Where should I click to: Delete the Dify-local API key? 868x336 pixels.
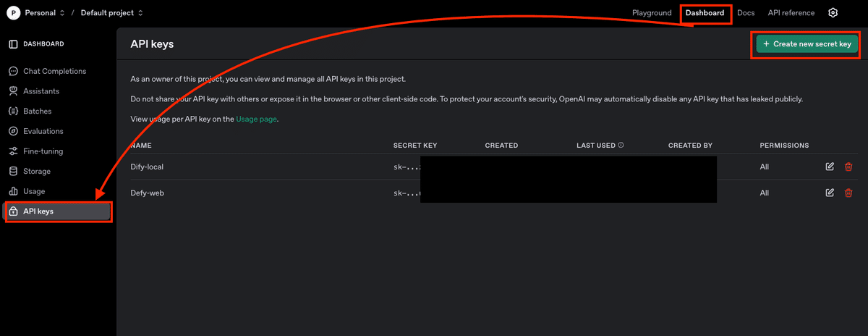[848, 167]
